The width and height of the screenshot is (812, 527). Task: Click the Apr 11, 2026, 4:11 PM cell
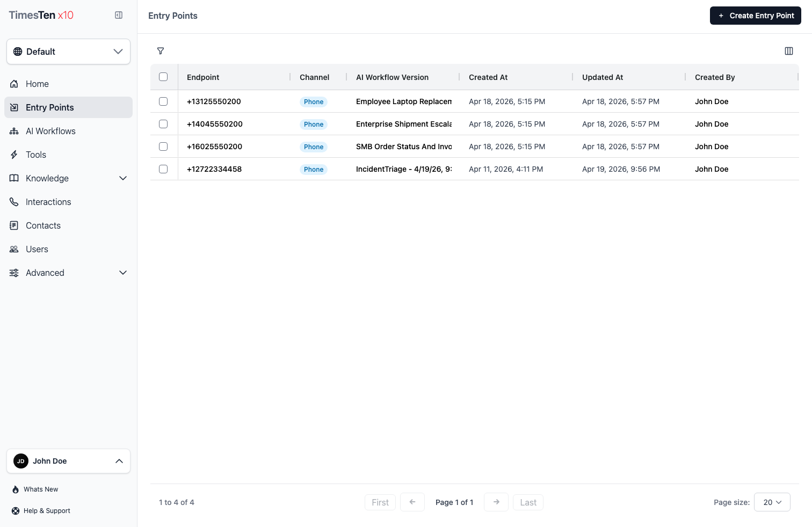click(506, 169)
